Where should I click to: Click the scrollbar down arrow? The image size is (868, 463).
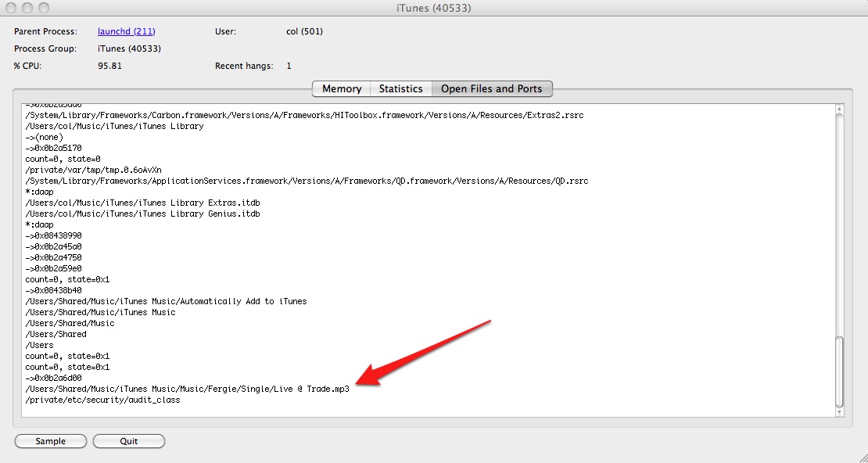click(x=839, y=412)
